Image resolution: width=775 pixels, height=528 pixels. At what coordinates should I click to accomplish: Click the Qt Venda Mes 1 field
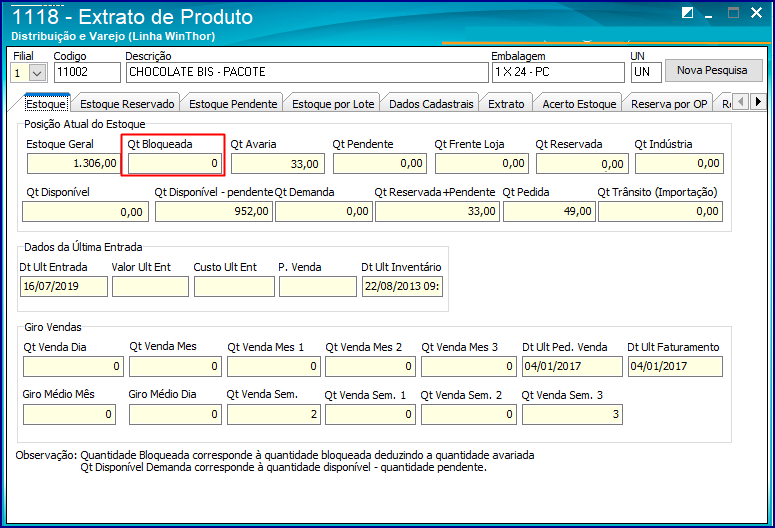(x=274, y=367)
